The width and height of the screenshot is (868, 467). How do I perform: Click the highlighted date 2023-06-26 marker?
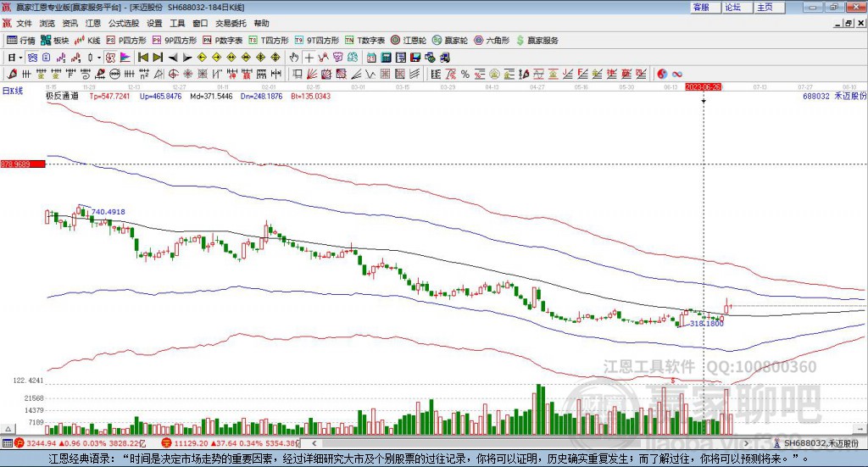tap(703, 87)
